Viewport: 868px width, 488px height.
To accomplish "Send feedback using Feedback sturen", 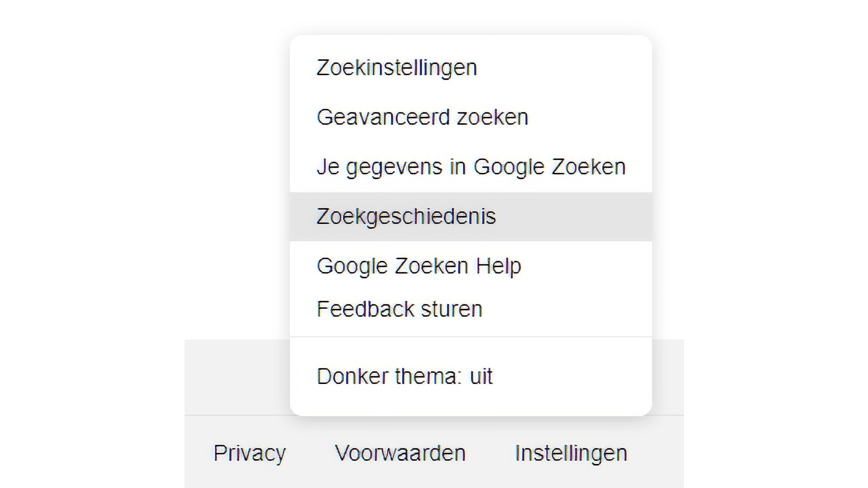I will pos(399,309).
